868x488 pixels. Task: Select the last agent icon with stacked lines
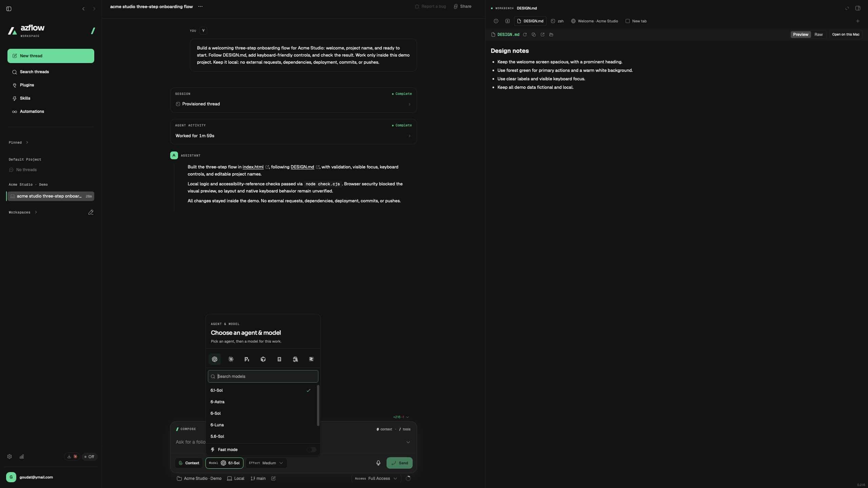(x=312, y=359)
